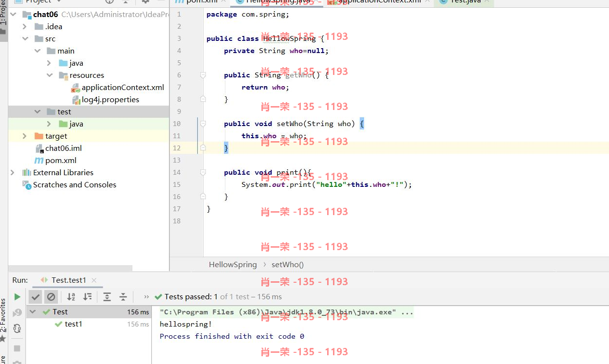Image resolution: width=609 pixels, height=364 pixels.
Task: Expand the target folder arrow
Action: point(25,136)
